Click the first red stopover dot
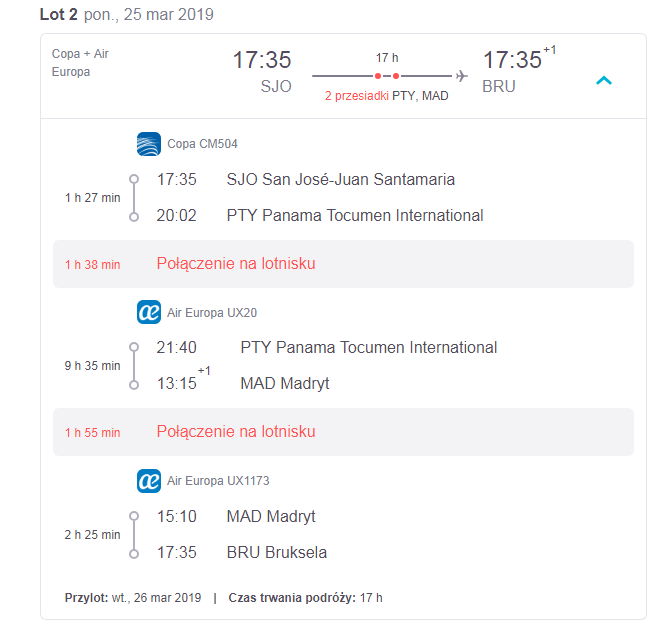 378,76
